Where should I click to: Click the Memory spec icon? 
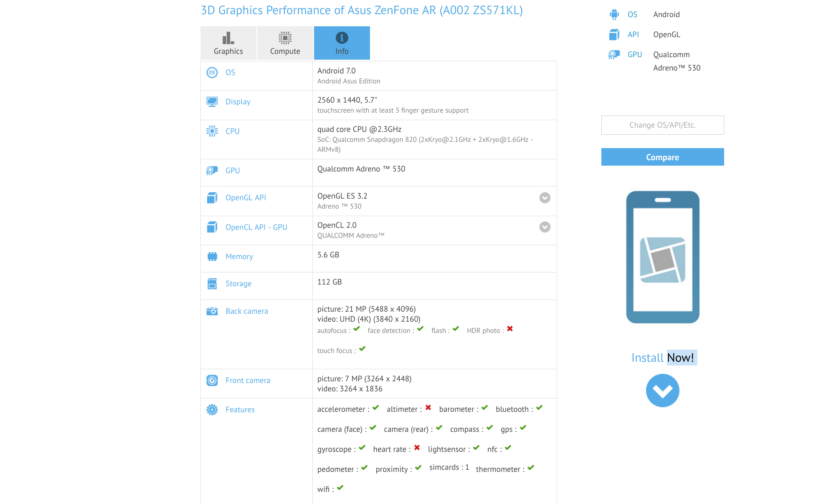(x=214, y=257)
